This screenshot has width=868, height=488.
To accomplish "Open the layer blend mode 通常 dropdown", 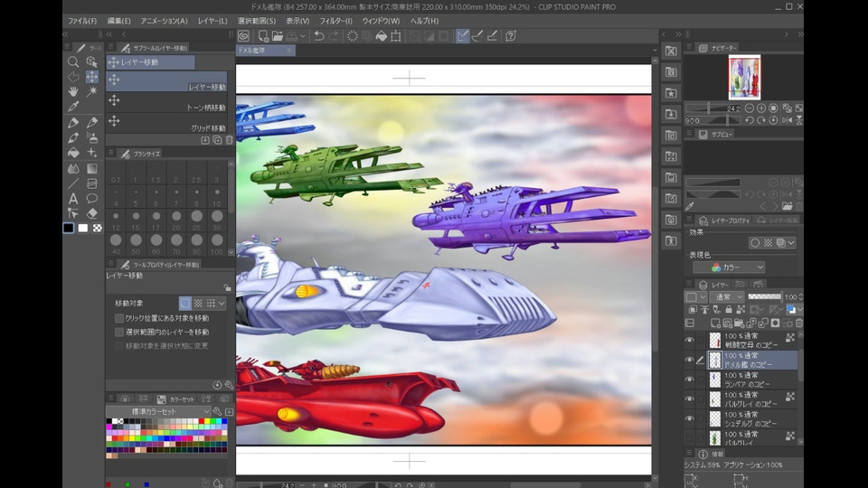I will (x=727, y=296).
